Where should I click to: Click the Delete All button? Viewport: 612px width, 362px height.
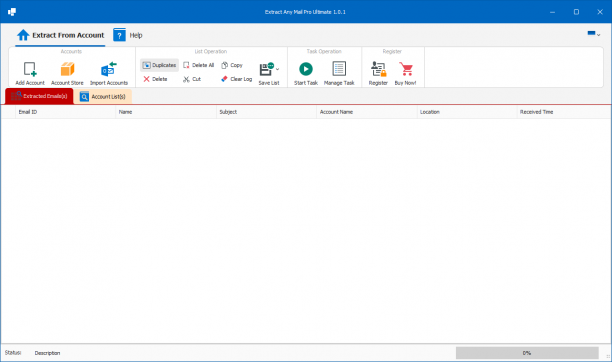click(x=199, y=65)
